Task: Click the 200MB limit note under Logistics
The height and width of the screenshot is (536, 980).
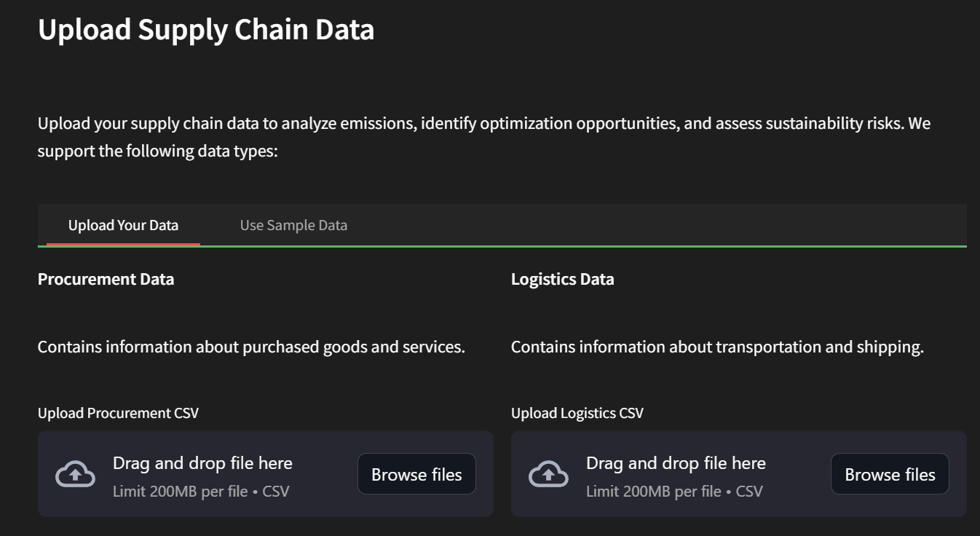Action: click(x=674, y=492)
